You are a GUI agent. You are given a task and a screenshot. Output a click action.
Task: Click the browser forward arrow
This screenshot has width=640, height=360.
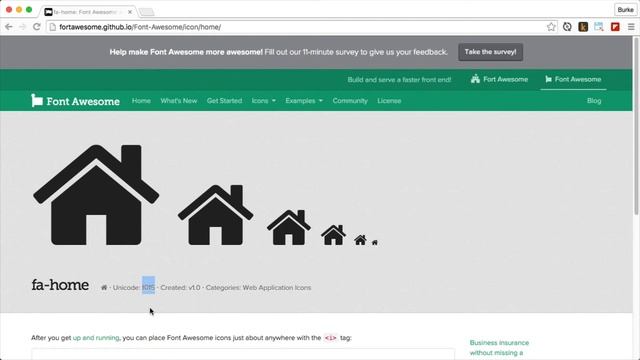pyautogui.click(x=22, y=27)
